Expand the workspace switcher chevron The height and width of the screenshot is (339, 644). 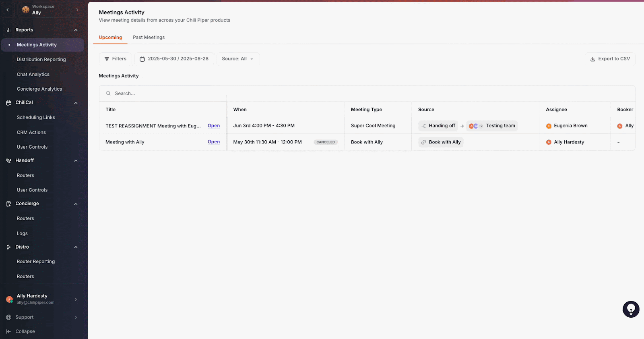point(77,10)
